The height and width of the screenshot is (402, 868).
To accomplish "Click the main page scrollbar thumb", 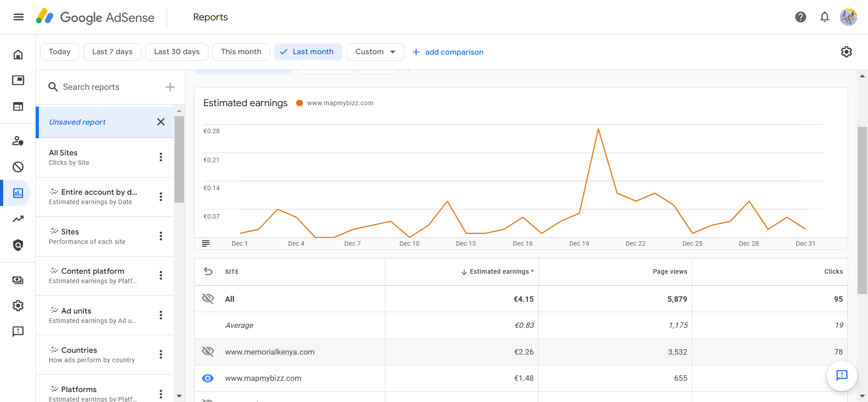I will [x=863, y=210].
